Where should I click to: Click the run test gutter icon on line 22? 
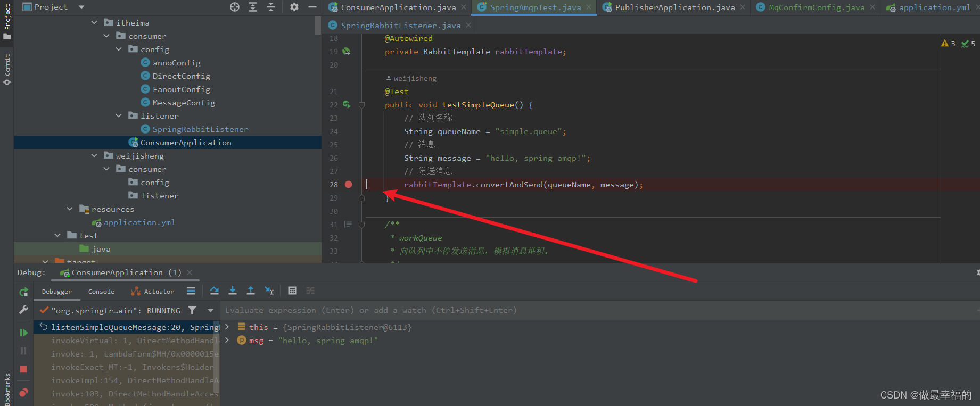pos(347,105)
